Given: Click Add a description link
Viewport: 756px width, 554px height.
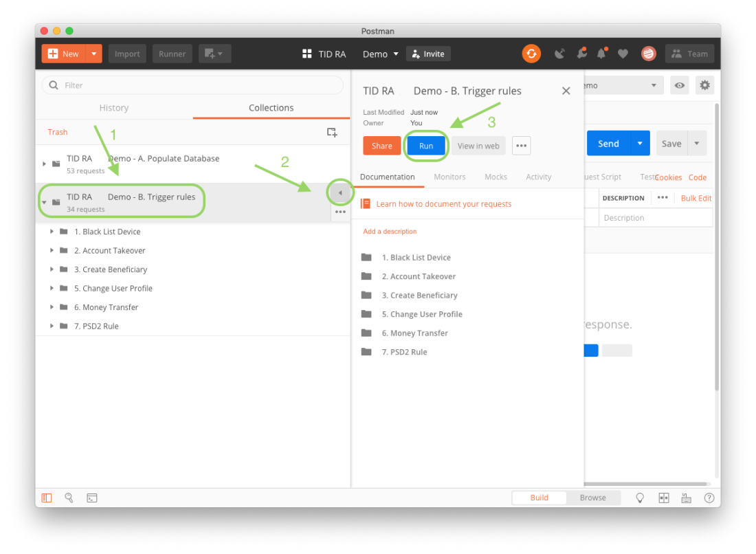Looking at the screenshot, I should (x=390, y=232).
